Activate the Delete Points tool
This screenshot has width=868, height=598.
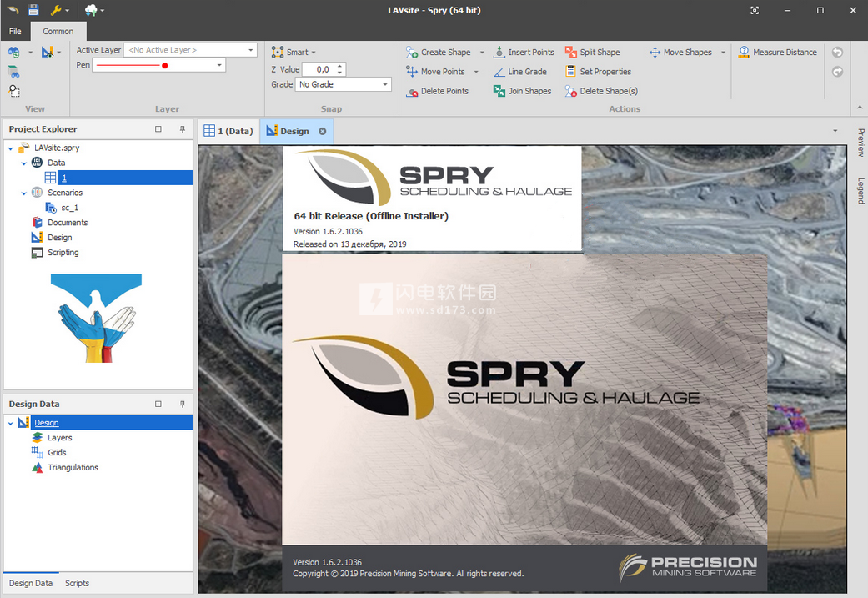[x=437, y=91]
